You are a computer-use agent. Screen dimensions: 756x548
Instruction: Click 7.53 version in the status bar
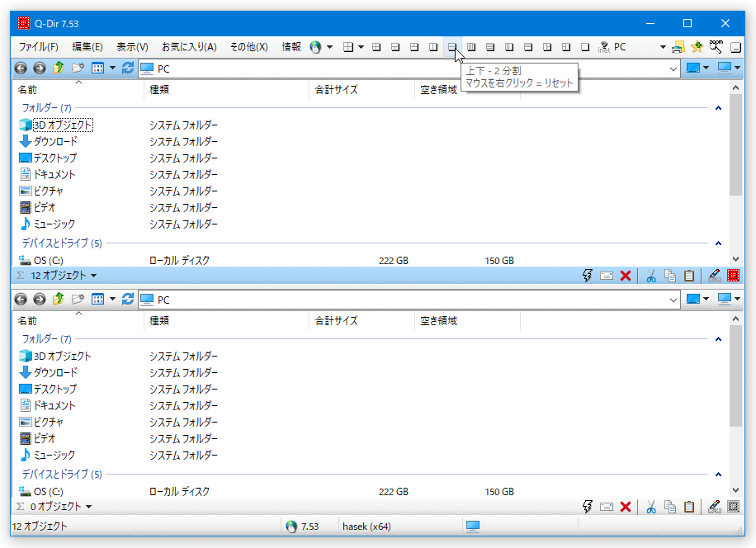pos(309,527)
